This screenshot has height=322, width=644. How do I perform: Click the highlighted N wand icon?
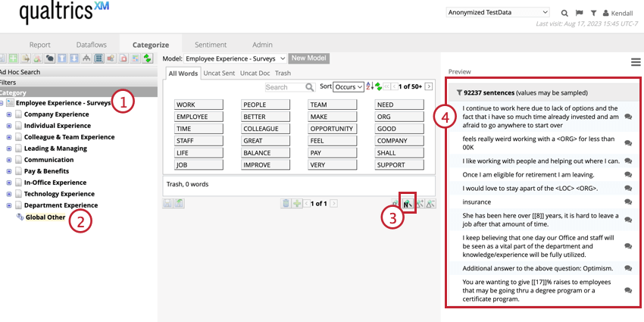pos(408,203)
